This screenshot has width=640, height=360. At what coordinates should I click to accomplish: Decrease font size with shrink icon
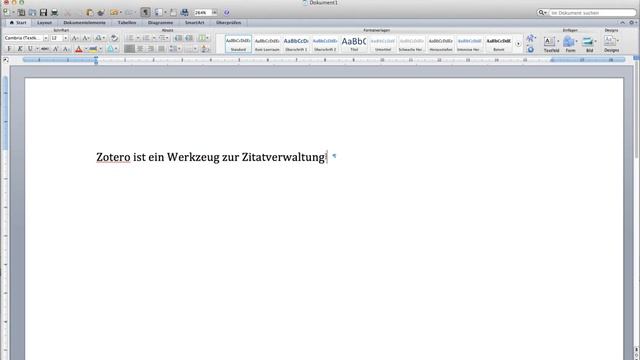pos(86,38)
